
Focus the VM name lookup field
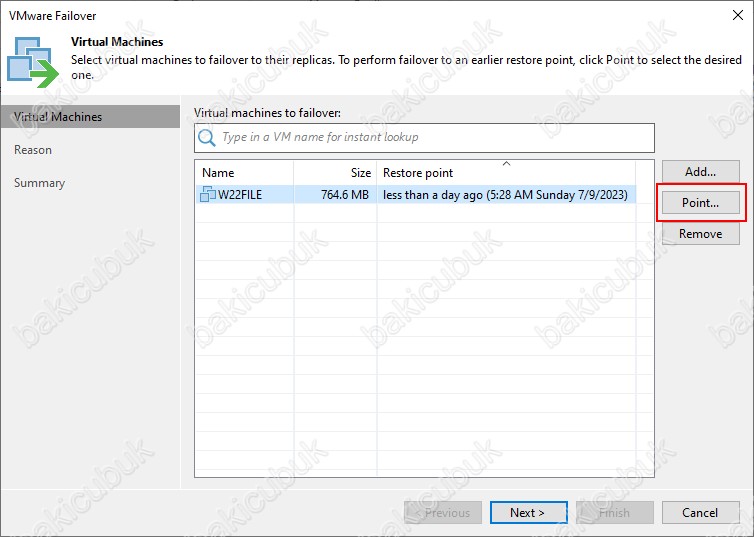pyautogui.click(x=424, y=137)
